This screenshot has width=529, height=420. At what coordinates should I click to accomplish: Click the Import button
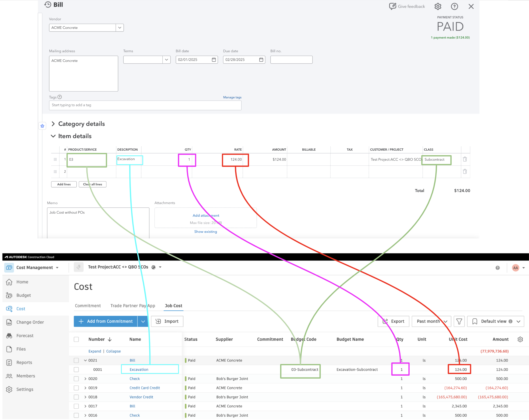tap(167, 321)
